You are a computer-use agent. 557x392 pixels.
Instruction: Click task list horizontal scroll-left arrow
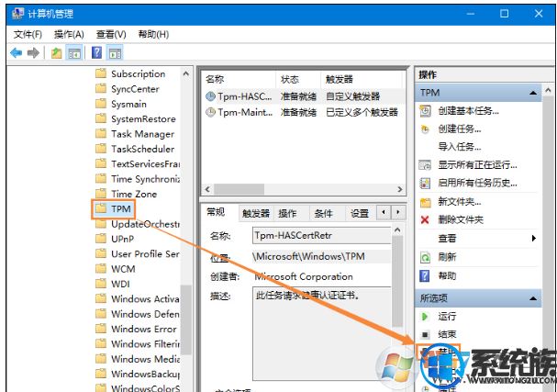[207, 189]
